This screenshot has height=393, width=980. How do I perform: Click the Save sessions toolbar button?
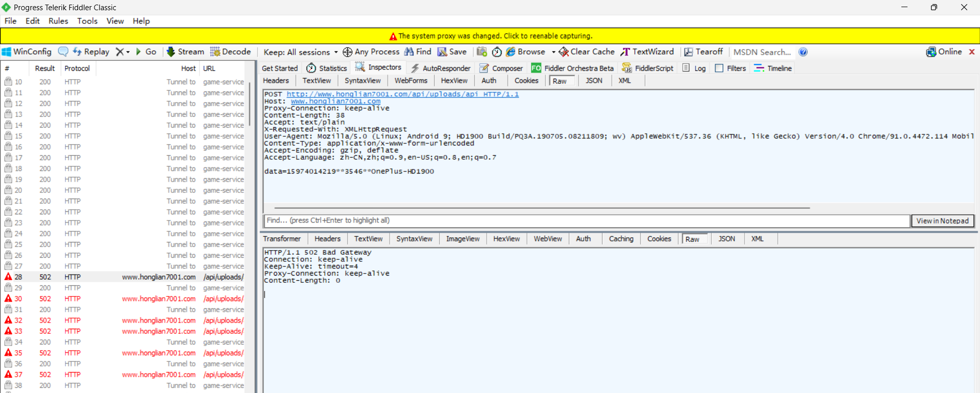(x=452, y=52)
